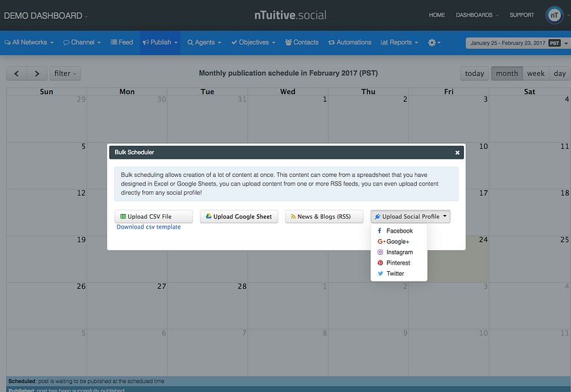Go to the previous month with the left arrow
This screenshot has height=392, width=571.
click(16, 73)
